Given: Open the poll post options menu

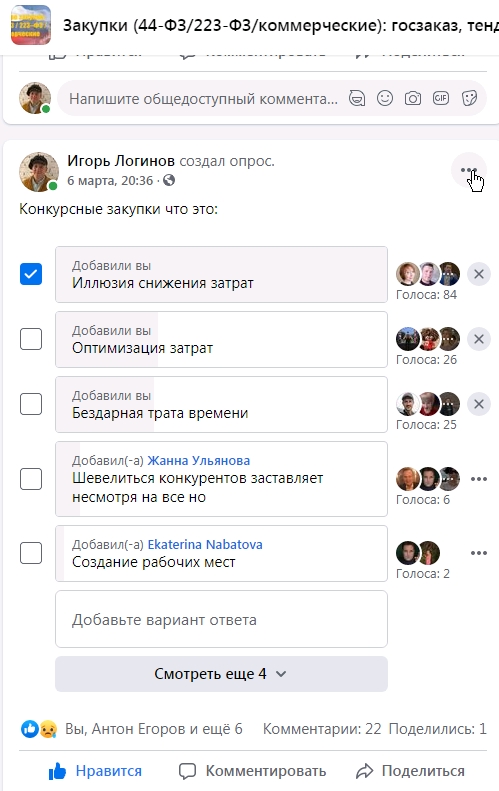Looking at the screenshot, I should tap(469, 170).
